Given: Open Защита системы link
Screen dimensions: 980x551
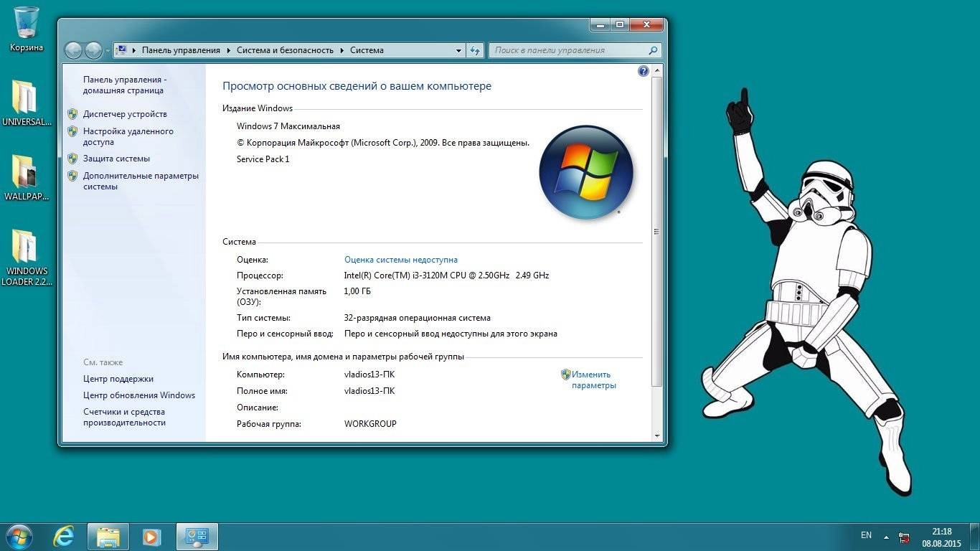Looking at the screenshot, I should coord(116,159).
